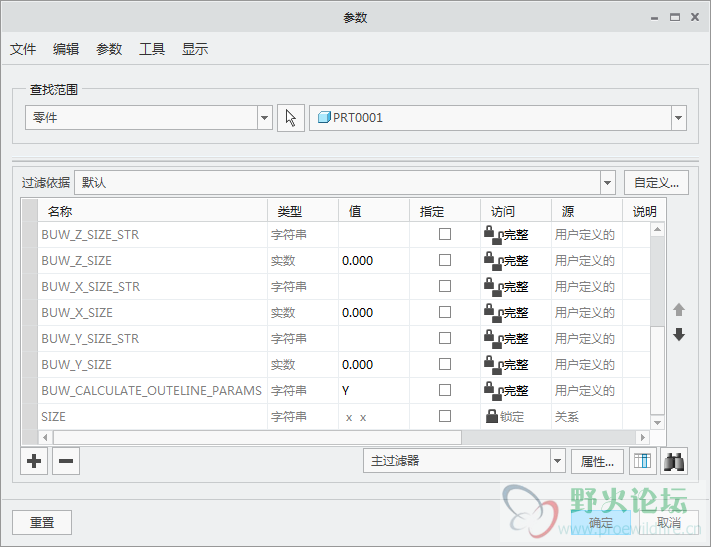Click the Y value of BUW_CALCULATE_OUTELINE_PARAMS
This screenshot has width=711, height=547.
pyautogui.click(x=346, y=391)
